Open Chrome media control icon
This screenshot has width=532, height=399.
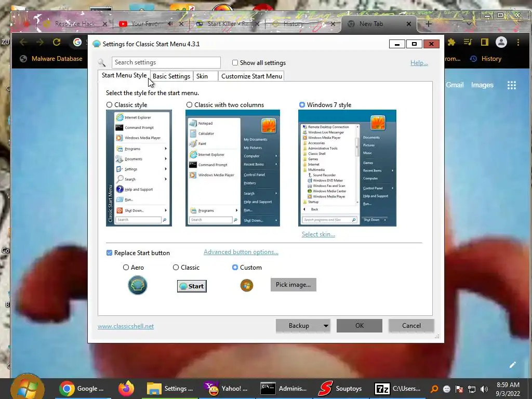click(468, 42)
